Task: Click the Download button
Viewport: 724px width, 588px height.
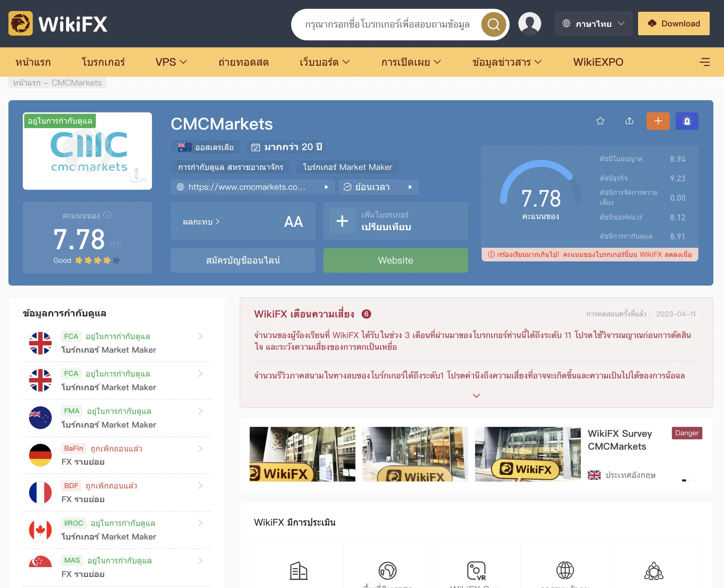Action: click(x=674, y=23)
